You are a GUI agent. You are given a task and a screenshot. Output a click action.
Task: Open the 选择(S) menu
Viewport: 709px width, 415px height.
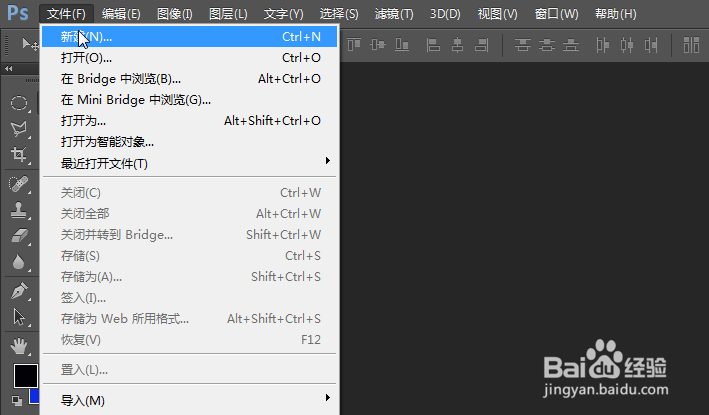click(x=339, y=14)
